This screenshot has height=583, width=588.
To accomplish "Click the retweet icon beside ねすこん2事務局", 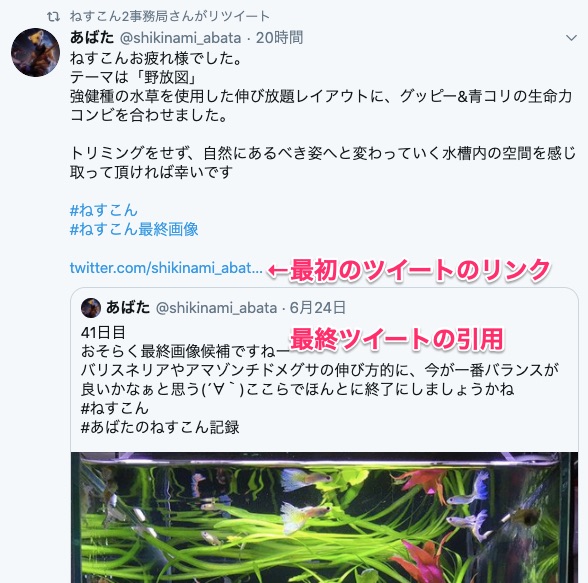I will pyautogui.click(x=53, y=16).
